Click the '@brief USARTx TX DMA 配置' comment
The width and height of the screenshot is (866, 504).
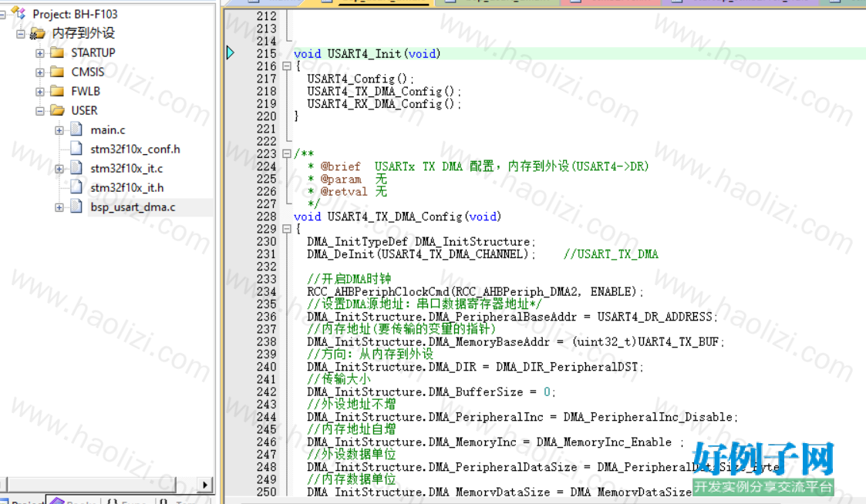tap(478, 166)
